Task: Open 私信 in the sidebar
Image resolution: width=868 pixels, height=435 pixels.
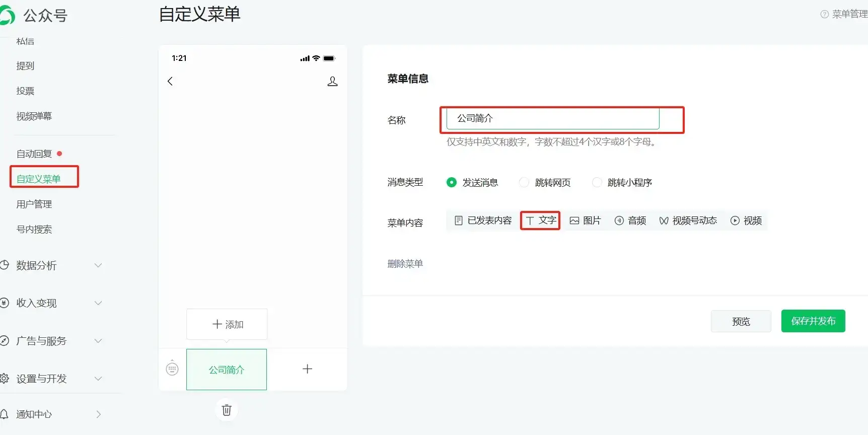Action: 25,41
